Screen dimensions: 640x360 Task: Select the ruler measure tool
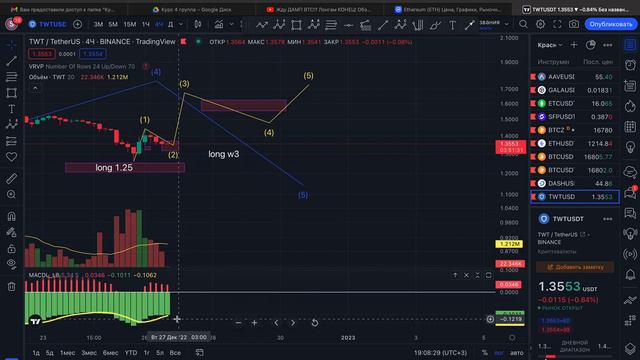pos(11,178)
